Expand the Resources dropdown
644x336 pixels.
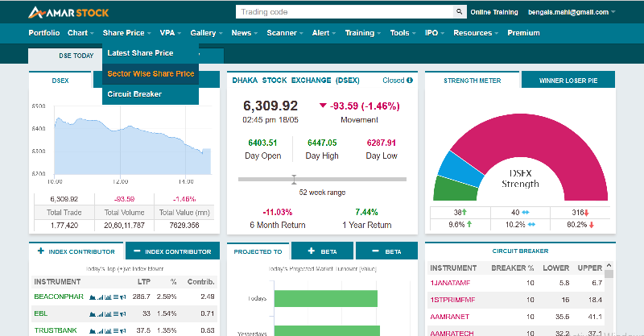(x=476, y=33)
